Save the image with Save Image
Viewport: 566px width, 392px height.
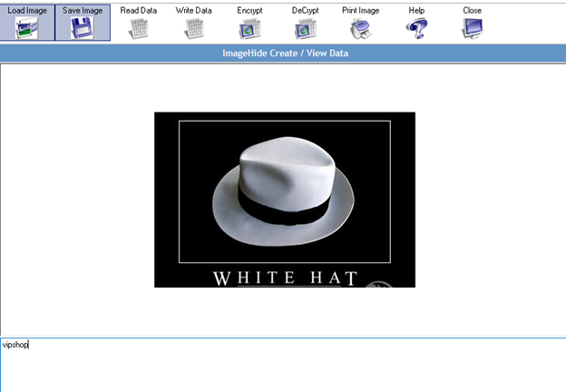click(83, 23)
